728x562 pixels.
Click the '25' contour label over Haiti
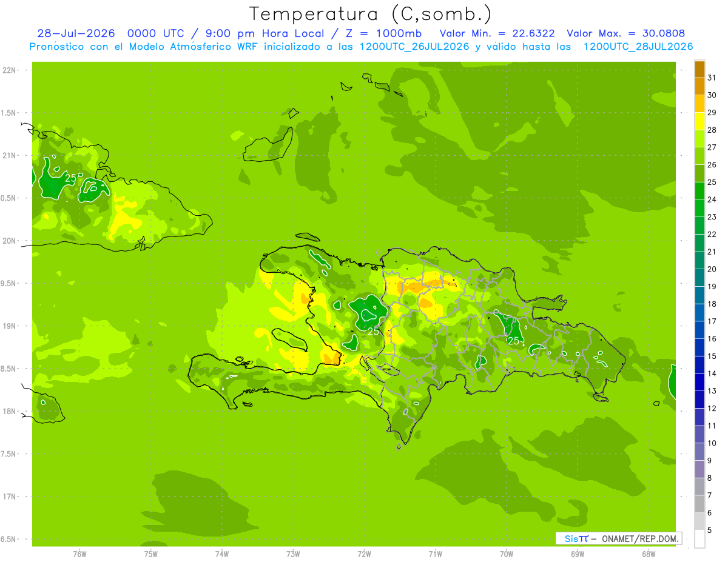tap(374, 331)
